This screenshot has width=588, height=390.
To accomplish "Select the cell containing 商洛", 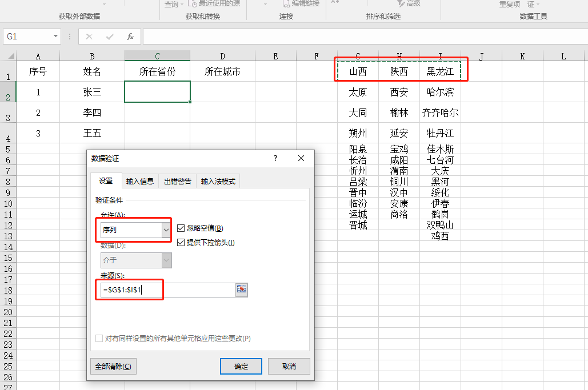I will (x=399, y=214).
